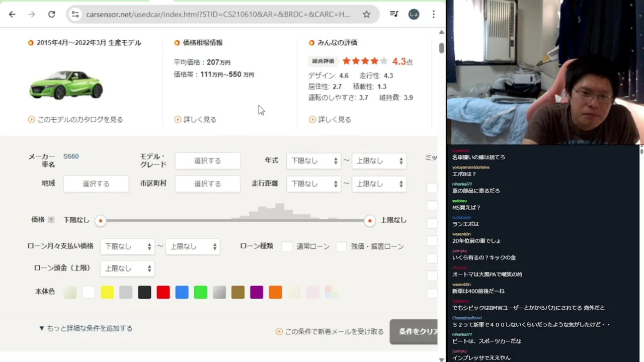Select the pearl white body color swatch

70,292
